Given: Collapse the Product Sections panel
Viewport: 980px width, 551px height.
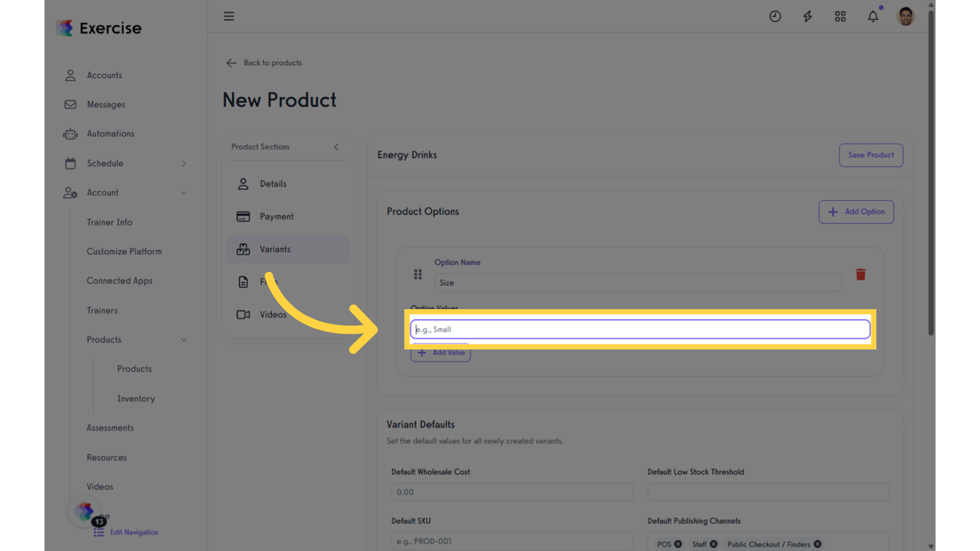Looking at the screenshot, I should (x=336, y=147).
